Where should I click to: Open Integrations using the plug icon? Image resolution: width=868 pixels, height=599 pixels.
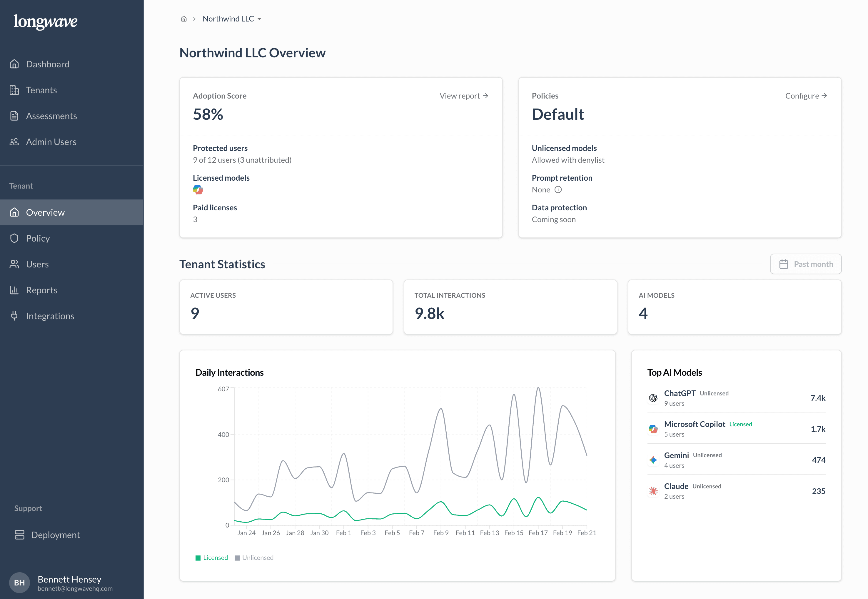[x=14, y=316]
